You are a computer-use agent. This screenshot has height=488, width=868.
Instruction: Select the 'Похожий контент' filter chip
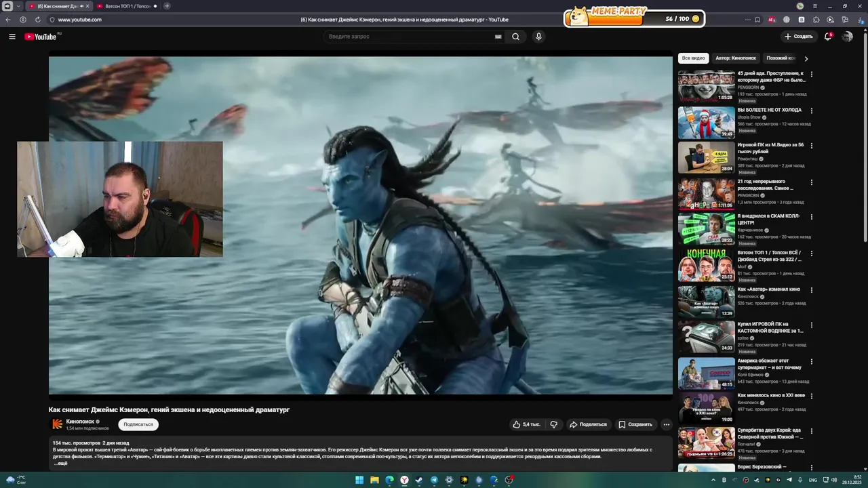click(x=781, y=58)
